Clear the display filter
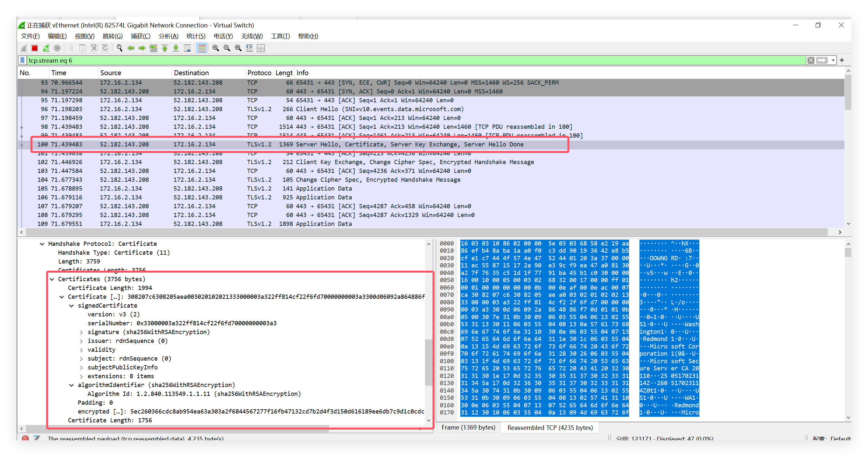The image size is (868, 457). click(x=811, y=60)
